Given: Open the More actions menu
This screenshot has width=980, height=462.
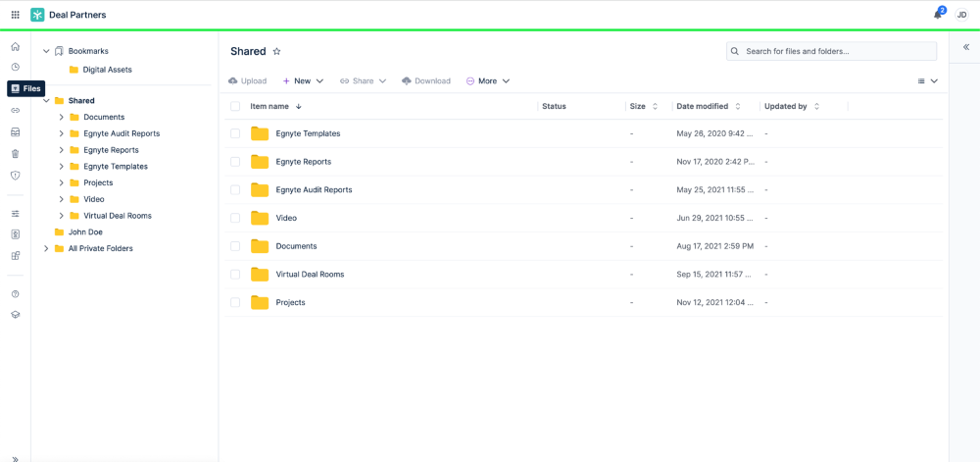Looking at the screenshot, I should click(x=488, y=81).
